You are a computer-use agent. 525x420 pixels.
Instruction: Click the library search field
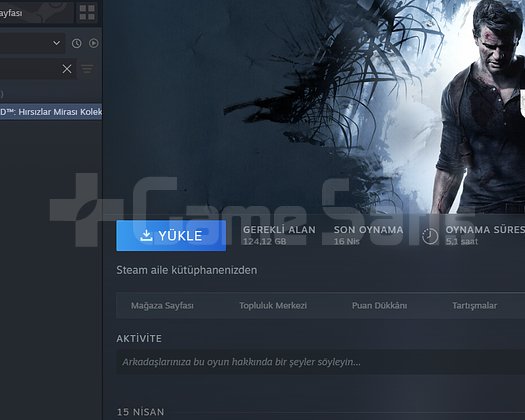tap(38, 69)
